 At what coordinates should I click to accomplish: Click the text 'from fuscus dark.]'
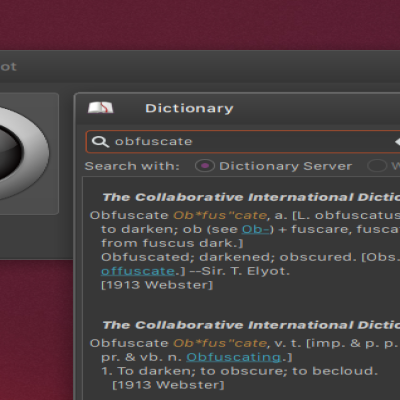click(172, 243)
